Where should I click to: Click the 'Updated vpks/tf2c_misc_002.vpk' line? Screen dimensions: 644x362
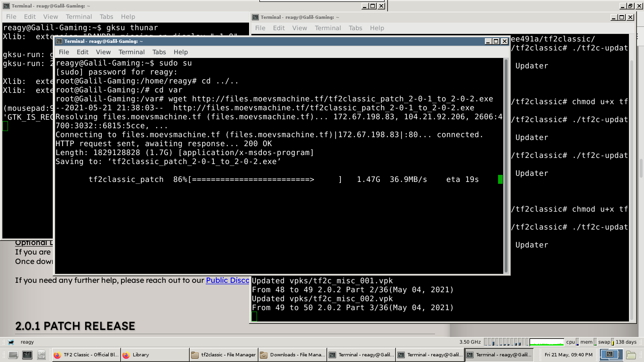[x=322, y=299]
